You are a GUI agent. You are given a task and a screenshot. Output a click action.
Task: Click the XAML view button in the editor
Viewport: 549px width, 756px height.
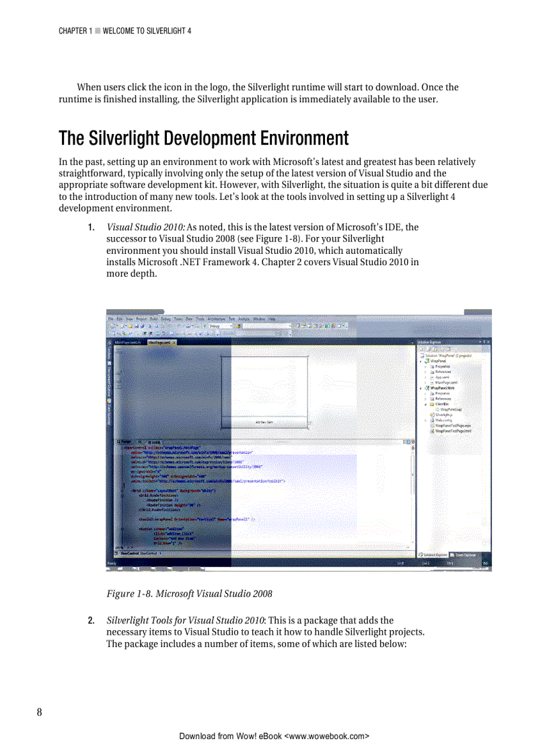pyautogui.click(x=153, y=440)
